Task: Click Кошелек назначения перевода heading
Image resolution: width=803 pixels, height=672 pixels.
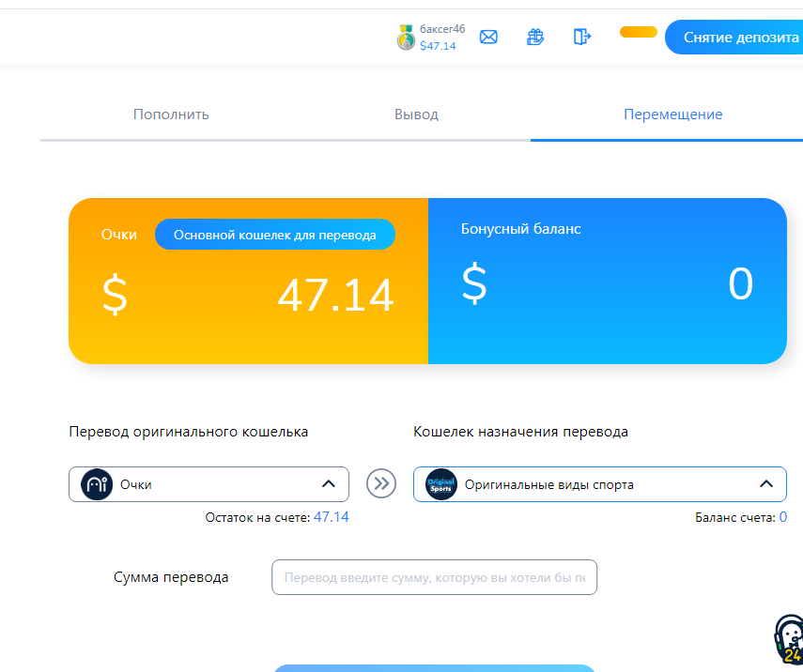Action: tap(521, 432)
